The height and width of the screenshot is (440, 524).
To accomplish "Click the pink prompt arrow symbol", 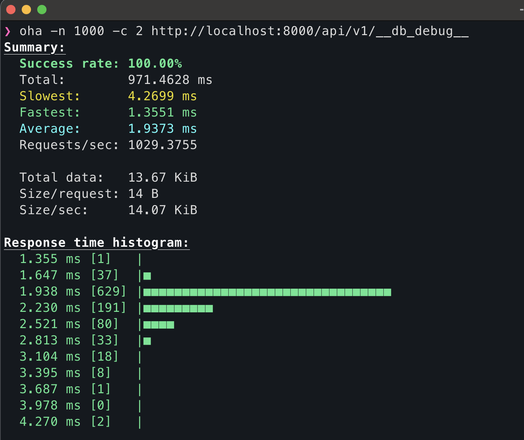I will pyautogui.click(x=8, y=31).
